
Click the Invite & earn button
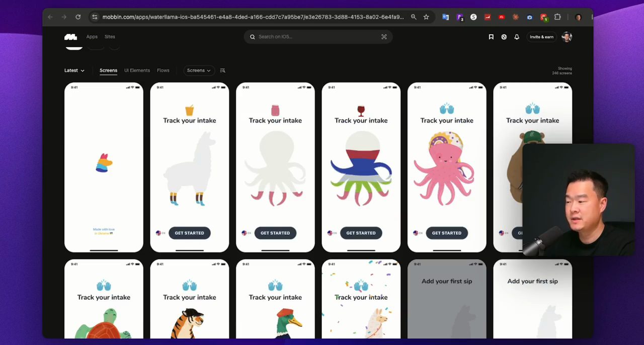541,37
